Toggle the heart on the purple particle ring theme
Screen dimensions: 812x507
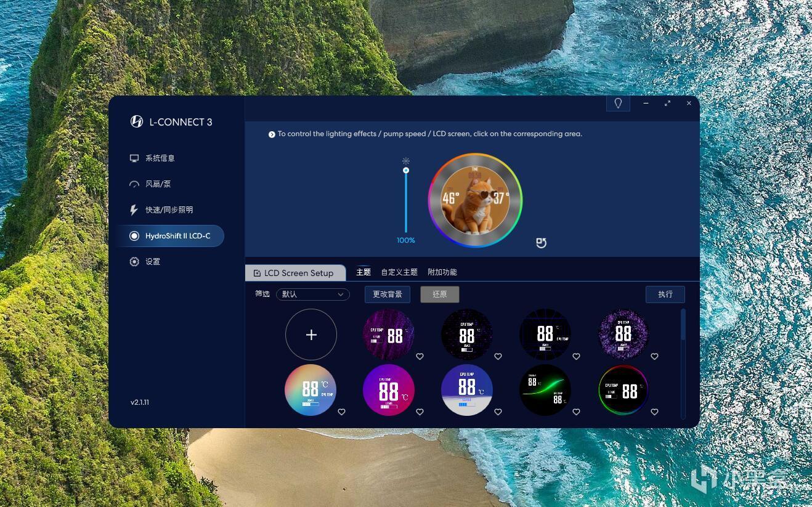pyautogui.click(x=654, y=356)
